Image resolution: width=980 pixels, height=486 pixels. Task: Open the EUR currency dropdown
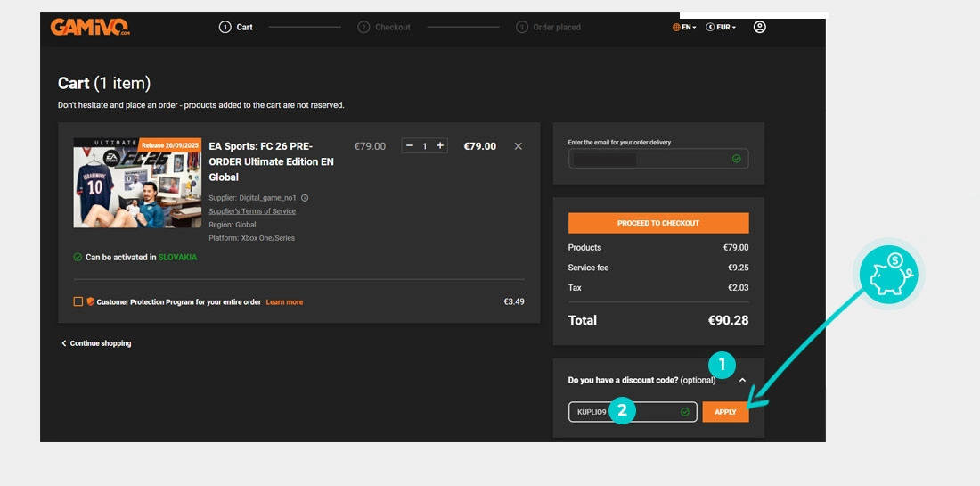[x=721, y=28]
